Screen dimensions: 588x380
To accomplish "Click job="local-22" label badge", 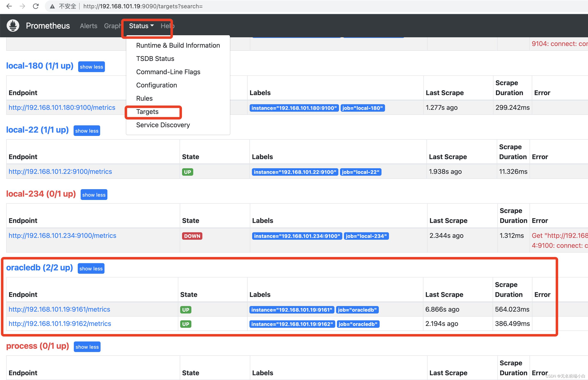I will (x=360, y=172).
